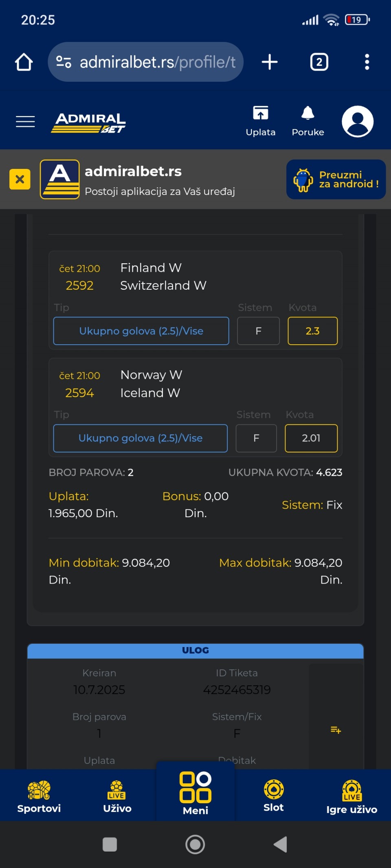
Task: Show the open tabs switcher
Action: point(319,62)
